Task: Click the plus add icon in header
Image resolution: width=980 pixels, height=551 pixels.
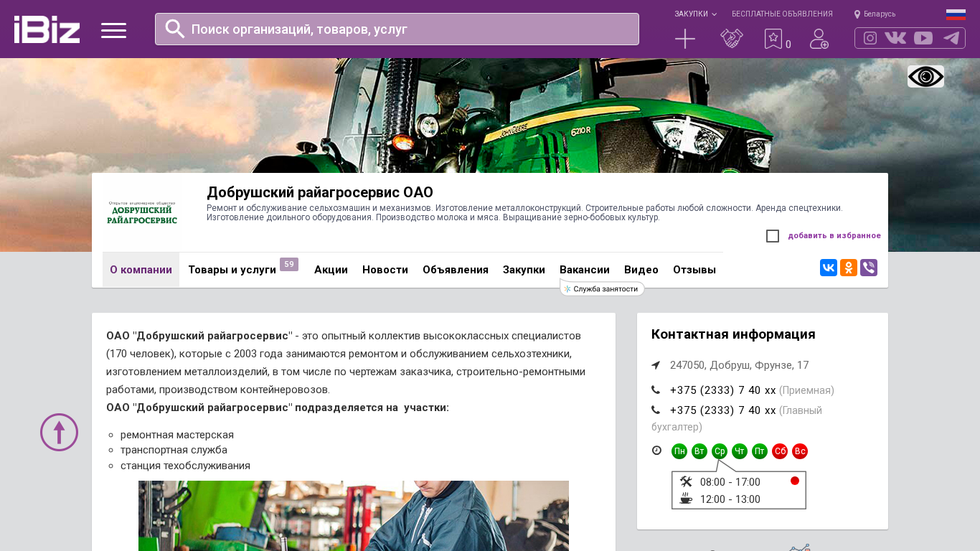Action: [x=685, y=39]
